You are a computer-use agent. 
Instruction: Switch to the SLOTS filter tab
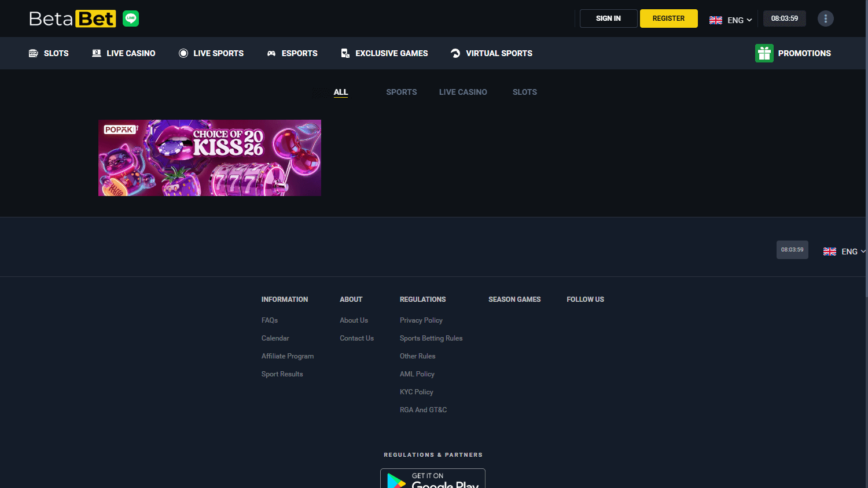524,92
